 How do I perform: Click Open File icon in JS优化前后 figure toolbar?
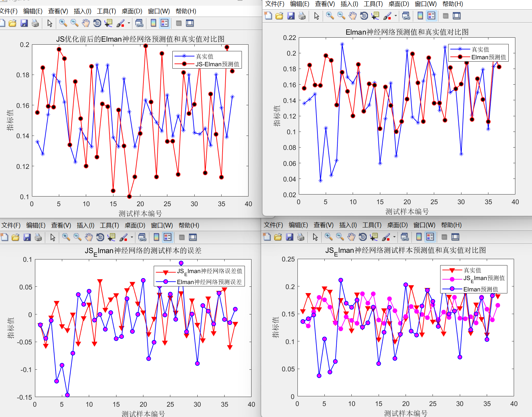tap(13, 23)
